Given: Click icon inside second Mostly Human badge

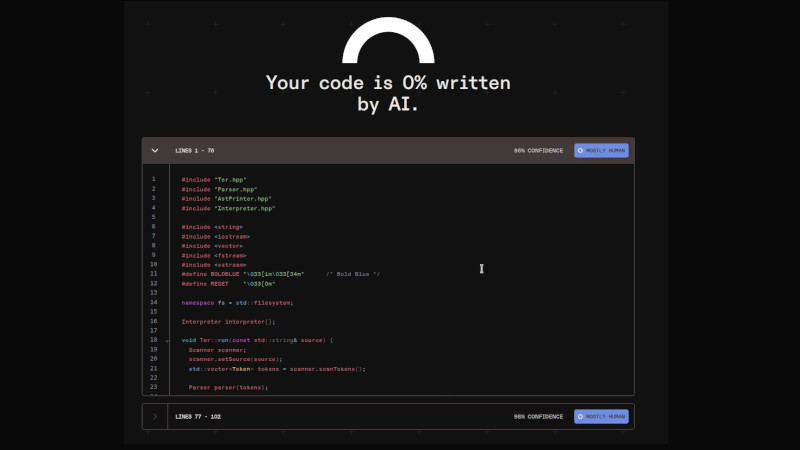Looking at the screenshot, I should (581, 416).
